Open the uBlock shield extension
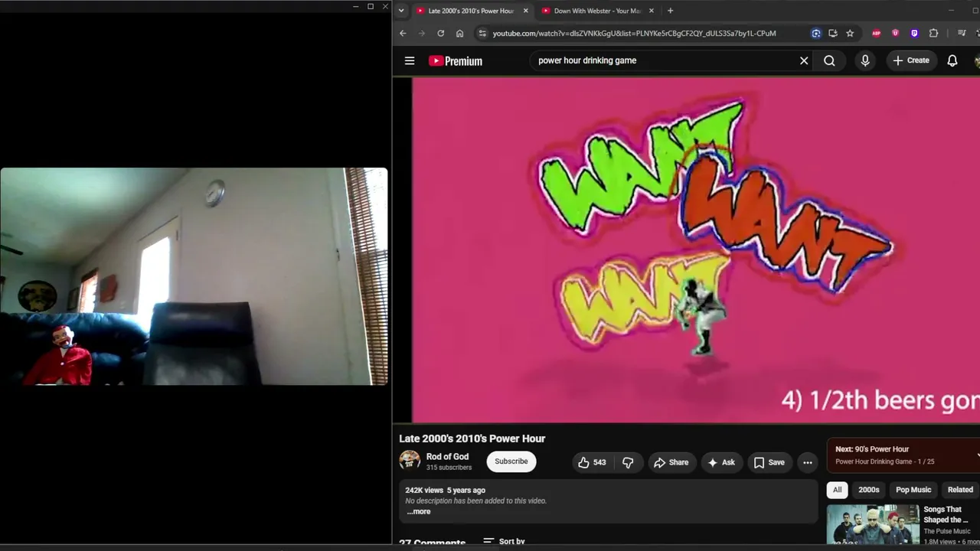 [x=895, y=33]
